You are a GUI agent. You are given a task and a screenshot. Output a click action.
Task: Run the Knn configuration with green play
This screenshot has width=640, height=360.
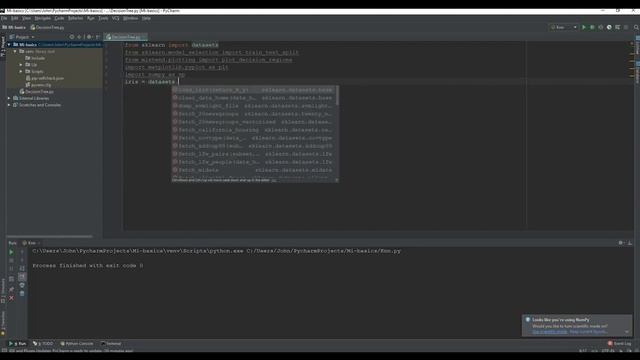pyautogui.click(x=584, y=27)
